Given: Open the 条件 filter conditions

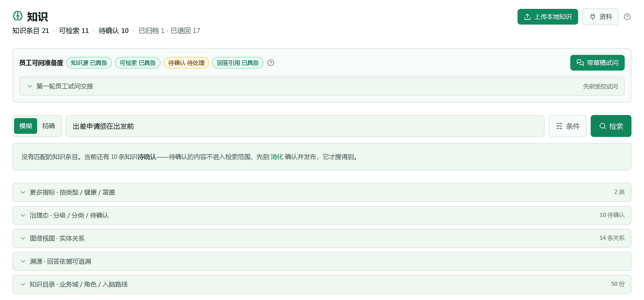Looking at the screenshot, I should click(x=567, y=126).
